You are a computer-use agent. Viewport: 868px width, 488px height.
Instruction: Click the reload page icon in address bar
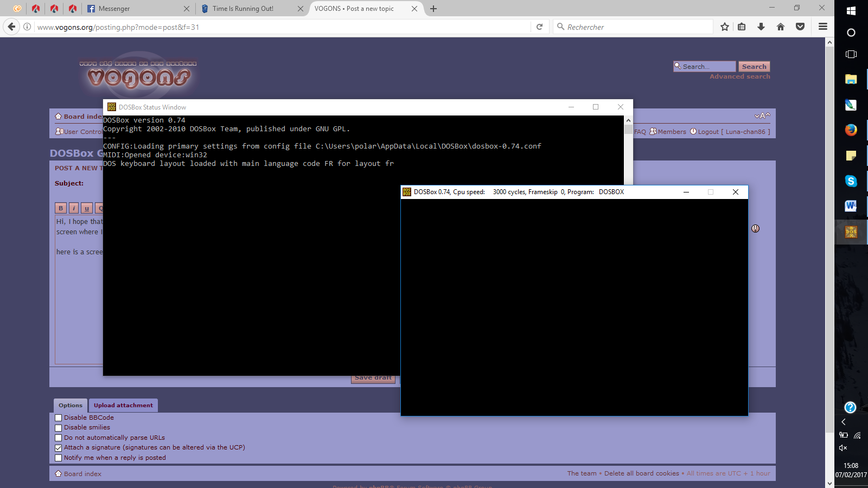(539, 27)
